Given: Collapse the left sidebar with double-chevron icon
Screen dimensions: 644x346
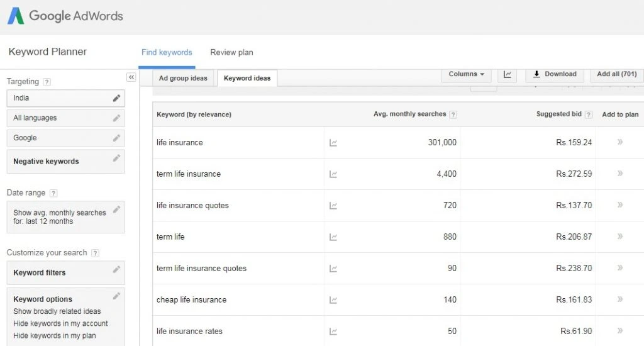Looking at the screenshot, I should (131, 77).
